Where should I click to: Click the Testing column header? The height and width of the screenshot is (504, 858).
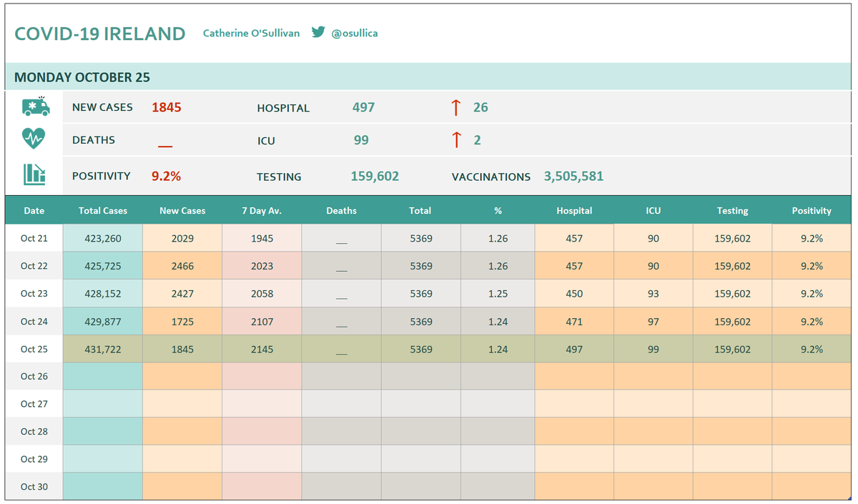pos(733,211)
